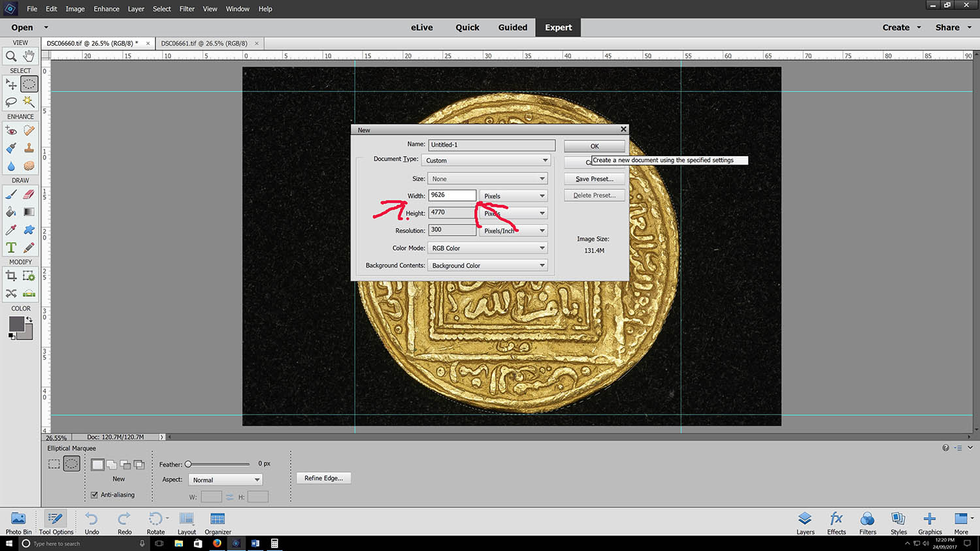The image size is (980, 551).
Task: Select the Elliptical Marquee tool in toolbox
Action: (x=29, y=84)
